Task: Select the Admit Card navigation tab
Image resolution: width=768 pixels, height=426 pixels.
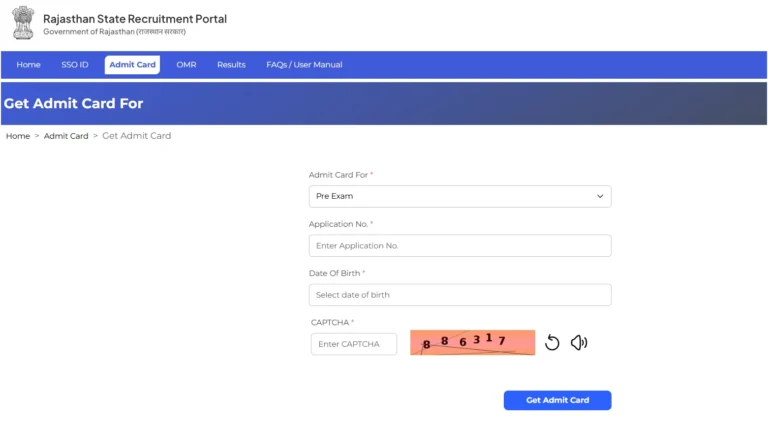Action: pyautogui.click(x=132, y=65)
